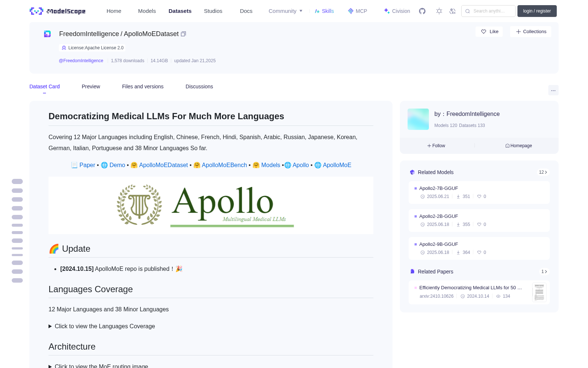Switch to Preview tab
The image size is (588, 368).
tap(91, 86)
